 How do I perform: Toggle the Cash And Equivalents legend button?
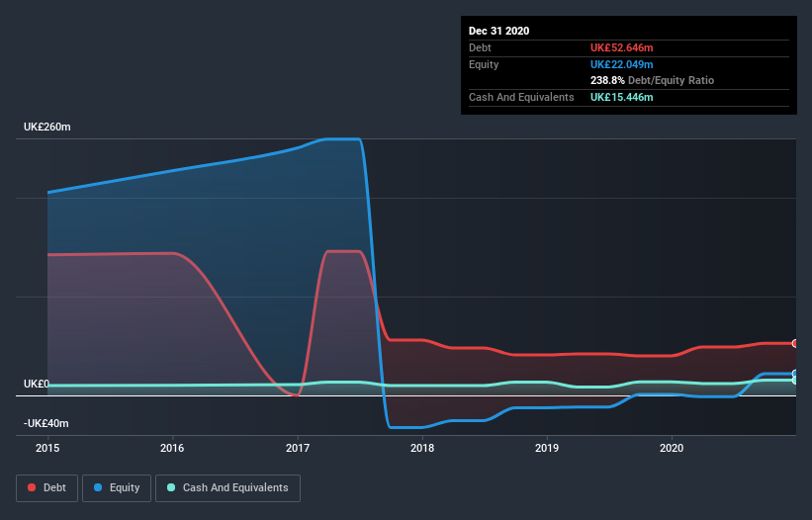(x=227, y=488)
